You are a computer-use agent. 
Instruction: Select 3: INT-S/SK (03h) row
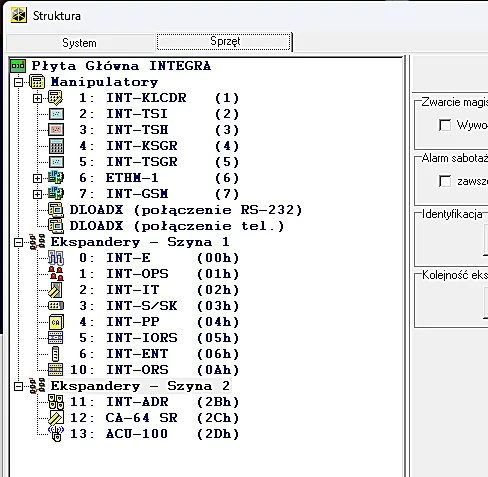[159, 306]
